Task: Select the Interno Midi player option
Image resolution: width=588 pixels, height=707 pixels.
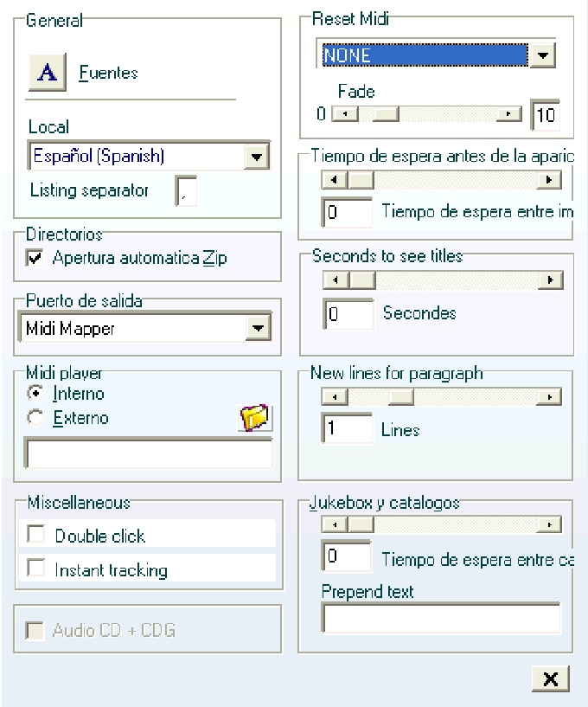Action: click(35, 393)
